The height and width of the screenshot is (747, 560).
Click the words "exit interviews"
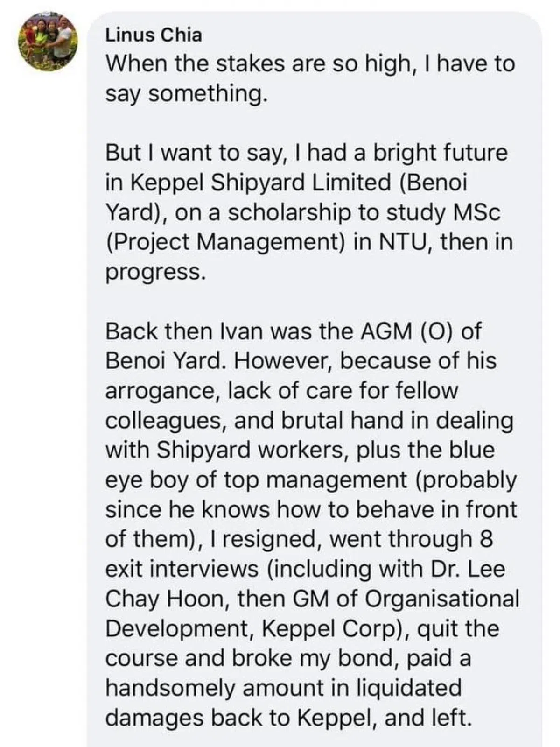(x=182, y=569)
